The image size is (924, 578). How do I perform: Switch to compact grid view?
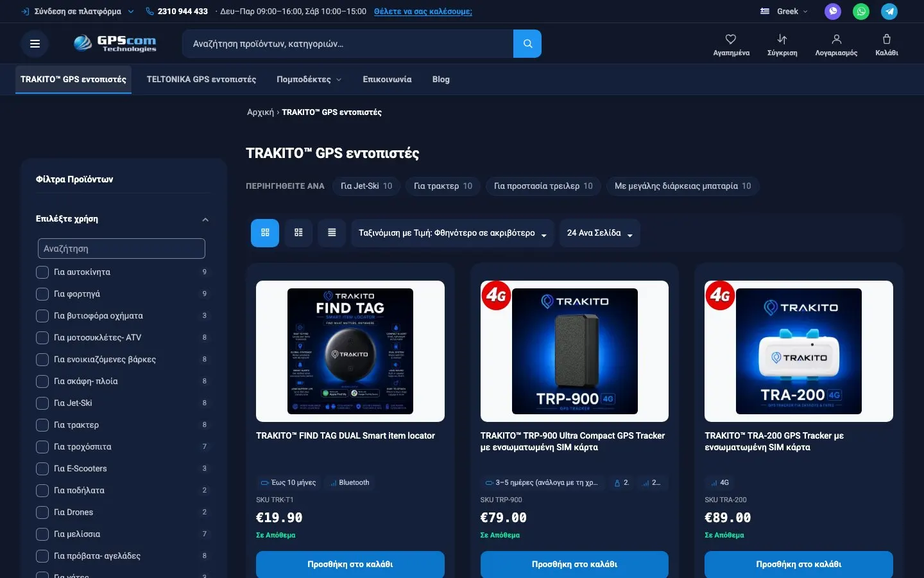click(298, 232)
